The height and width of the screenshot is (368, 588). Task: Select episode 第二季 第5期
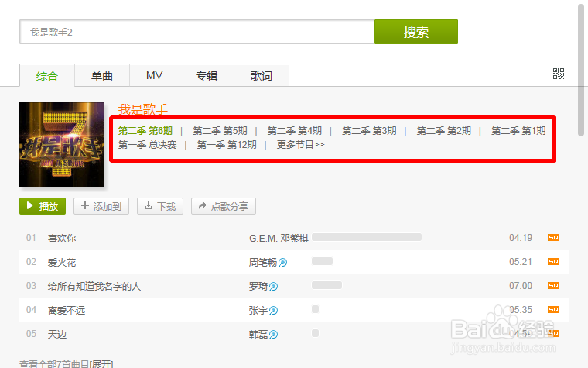(220, 131)
